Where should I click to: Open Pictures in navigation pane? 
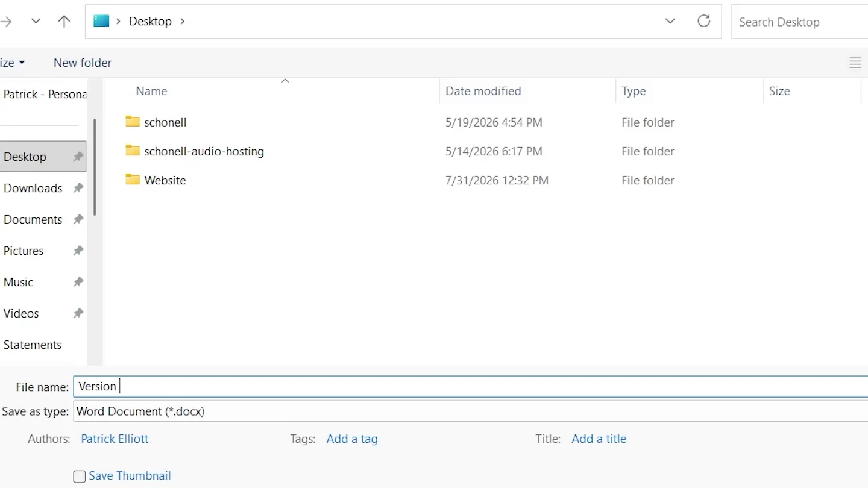[24, 251]
